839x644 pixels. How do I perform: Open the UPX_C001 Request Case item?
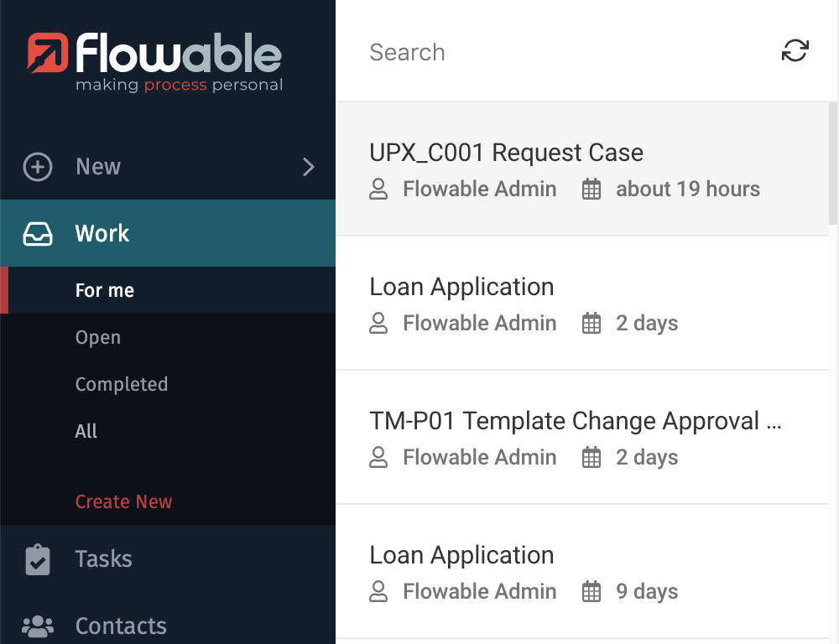(x=506, y=153)
